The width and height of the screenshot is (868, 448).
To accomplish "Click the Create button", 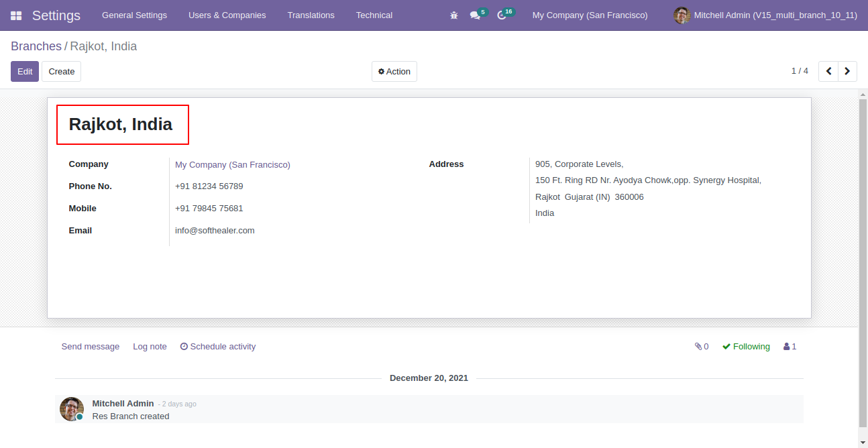I will tap(62, 72).
